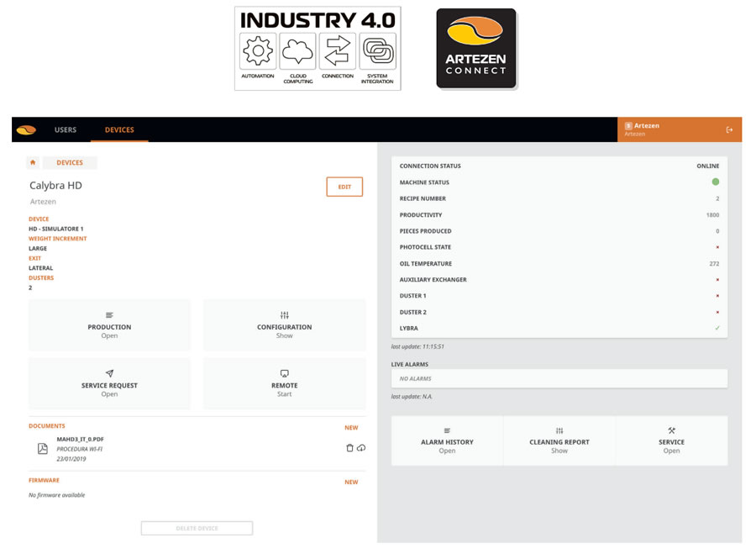
Task: Click the PROCEDURA WI-FI document description
Action: (x=80, y=449)
